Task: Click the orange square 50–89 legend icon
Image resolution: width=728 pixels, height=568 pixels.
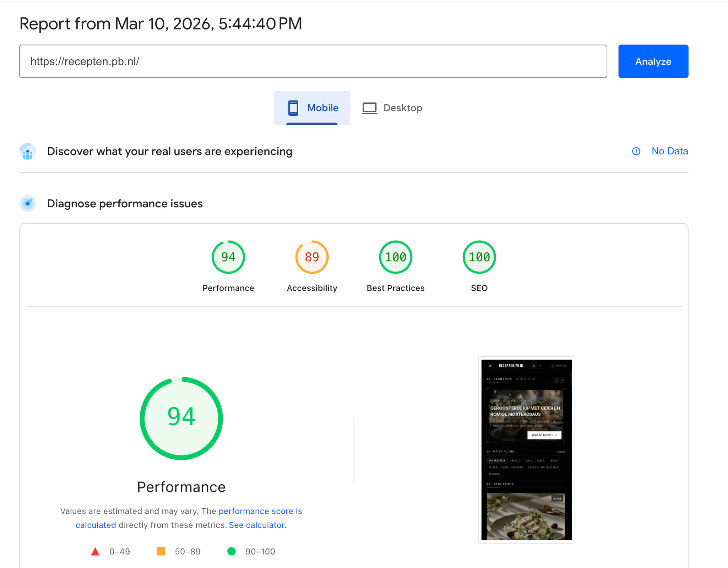Action: tap(161, 551)
